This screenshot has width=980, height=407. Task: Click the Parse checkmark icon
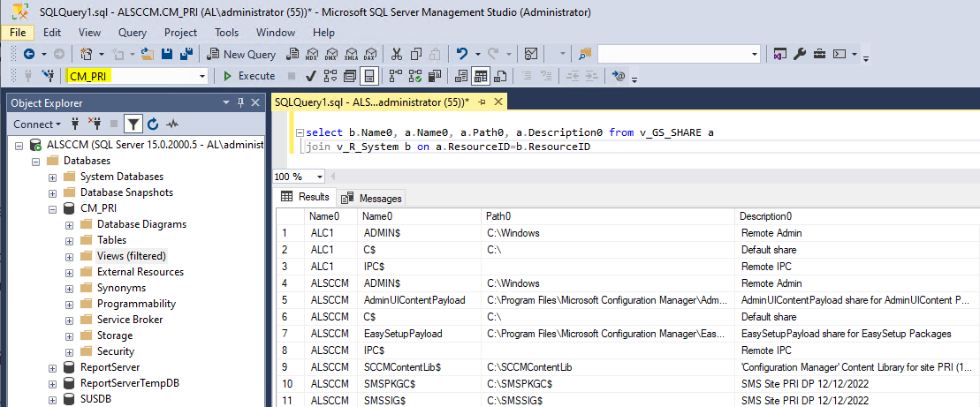pyautogui.click(x=310, y=76)
